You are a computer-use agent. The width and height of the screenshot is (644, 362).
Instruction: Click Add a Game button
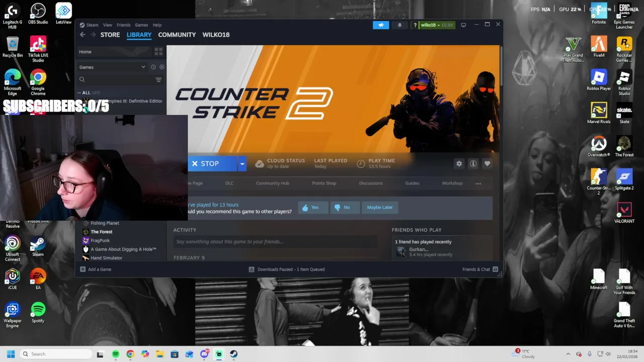[x=96, y=269]
